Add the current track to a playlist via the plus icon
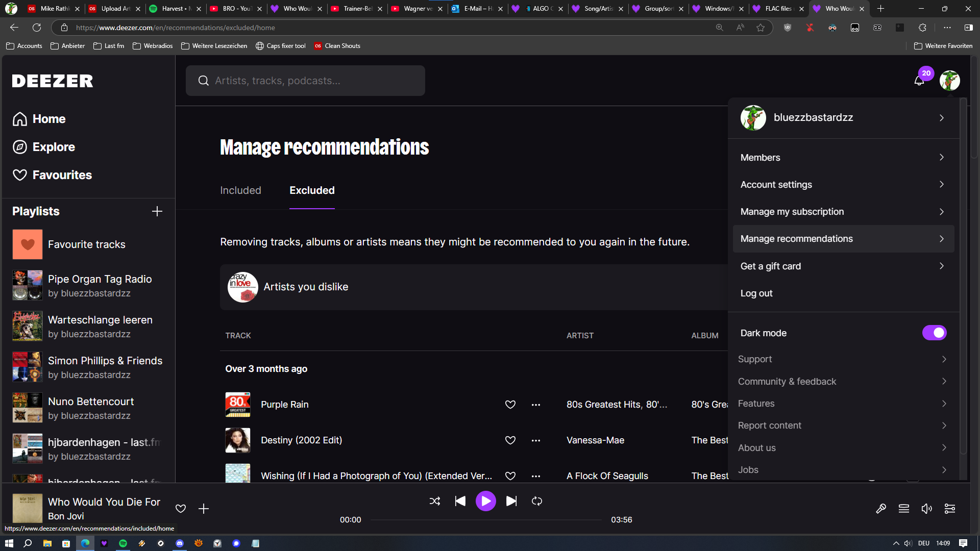The height and width of the screenshot is (551, 980). coord(204,509)
